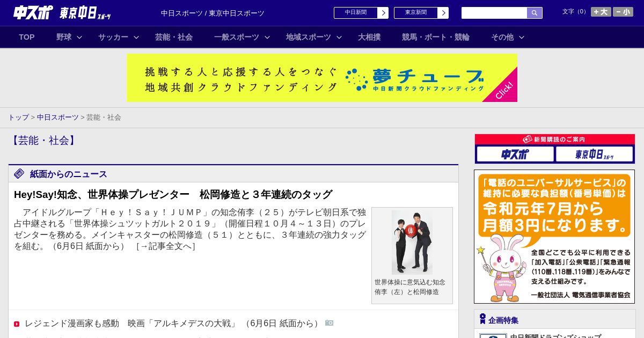This screenshot has height=338, width=644.
Task: Open the 東京新聞 link button
Action: tap(421, 13)
